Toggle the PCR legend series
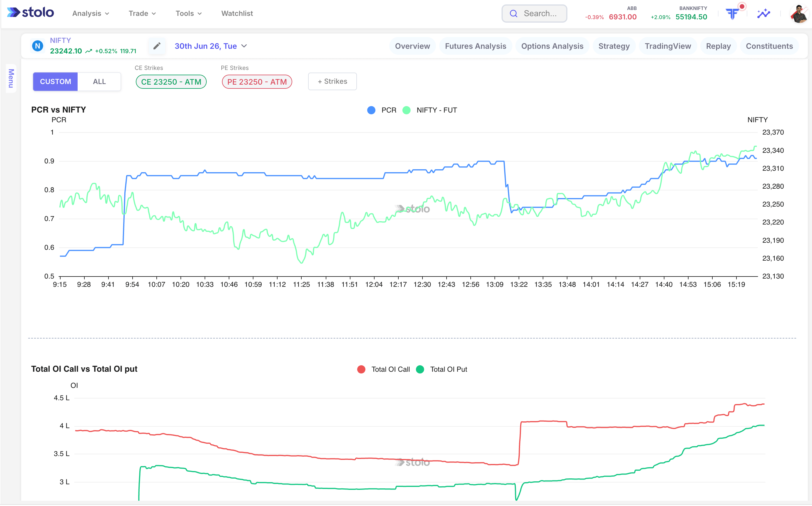The width and height of the screenshot is (812, 506). 381,110
